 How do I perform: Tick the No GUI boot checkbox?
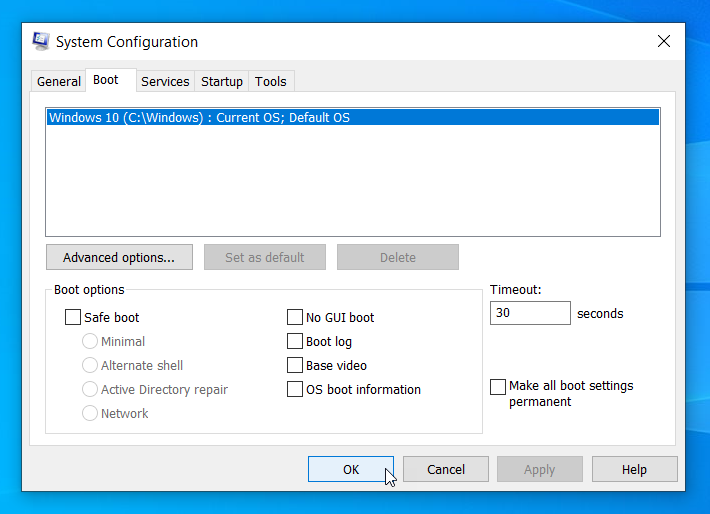294,317
